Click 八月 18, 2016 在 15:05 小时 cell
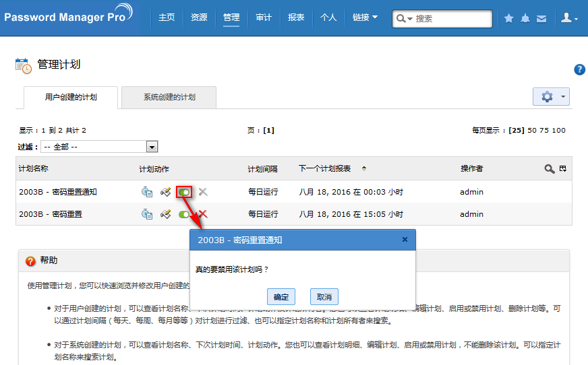The height and width of the screenshot is (365, 588). tap(351, 214)
